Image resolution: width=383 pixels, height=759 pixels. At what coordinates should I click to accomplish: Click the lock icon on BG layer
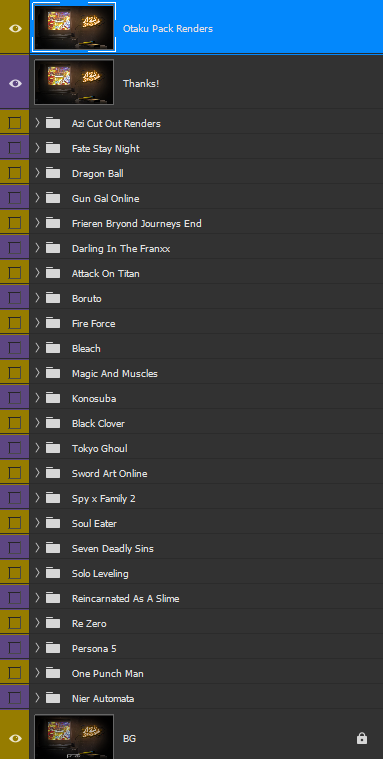361,738
